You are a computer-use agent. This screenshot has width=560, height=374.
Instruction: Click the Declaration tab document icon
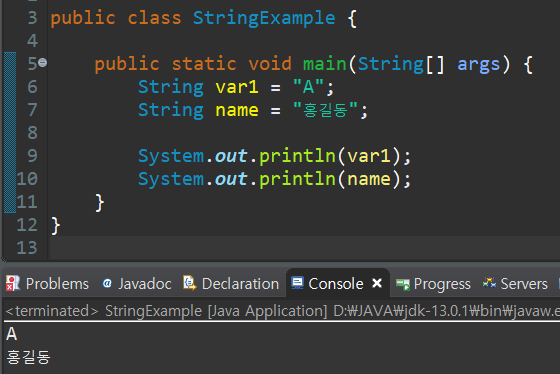(190, 283)
